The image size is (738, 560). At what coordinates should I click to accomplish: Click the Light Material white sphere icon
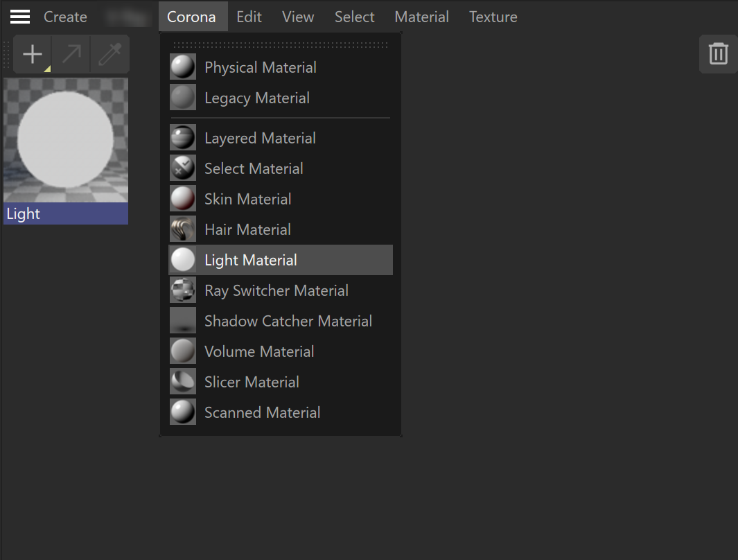(x=183, y=260)
